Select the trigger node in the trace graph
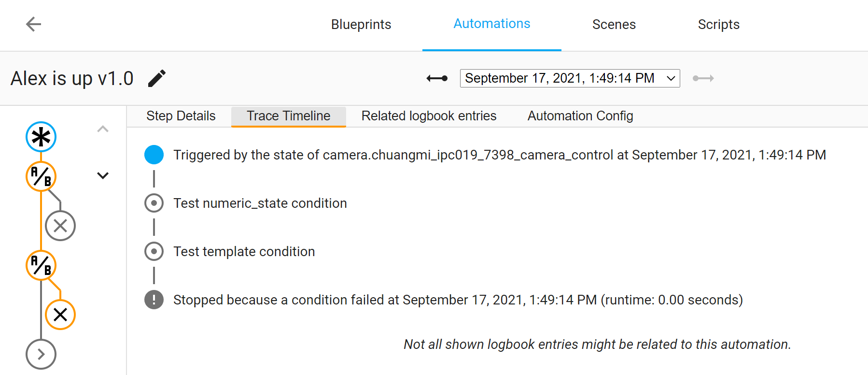 pyautogui.click(x=41, y=137)
